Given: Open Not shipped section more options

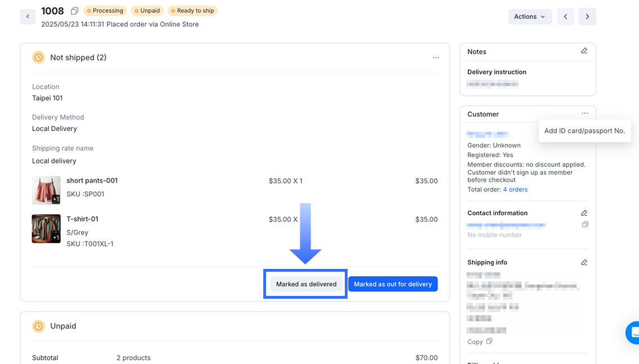Looking at the screenshot, I should pos(436,58).
